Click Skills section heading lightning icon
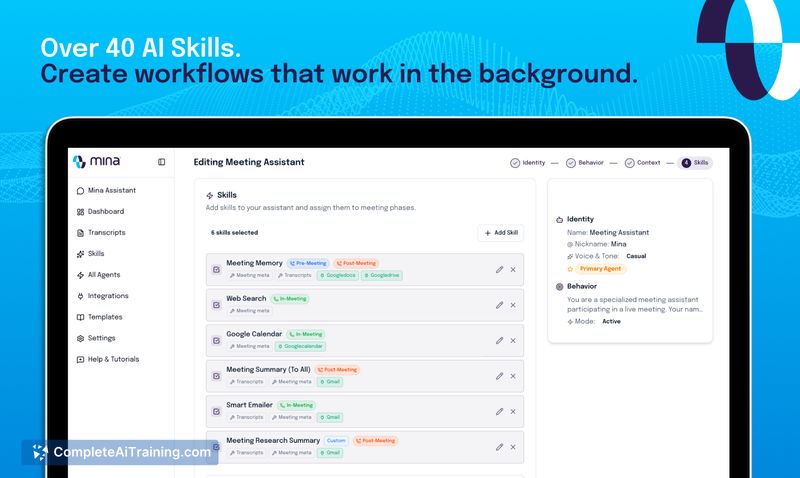Viewport: 800px width, 478px height. click(x=209, y=195)
